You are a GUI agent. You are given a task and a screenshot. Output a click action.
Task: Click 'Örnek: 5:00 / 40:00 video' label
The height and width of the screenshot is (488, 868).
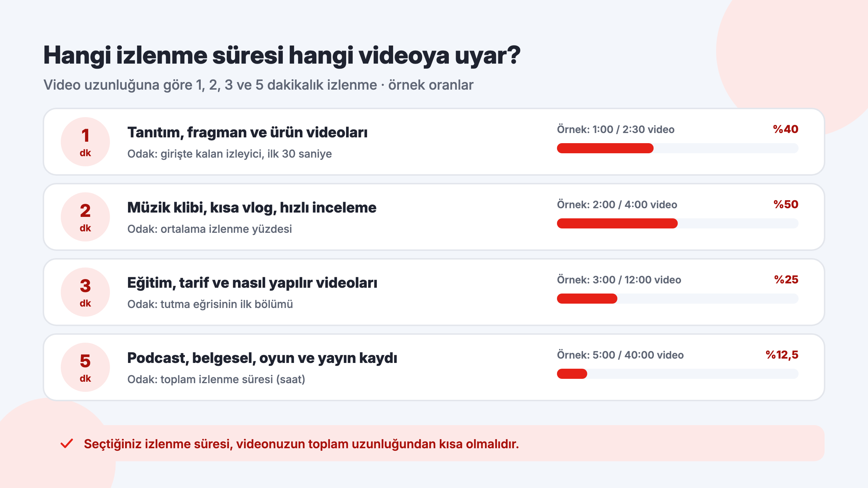click(x=620, y=355)
